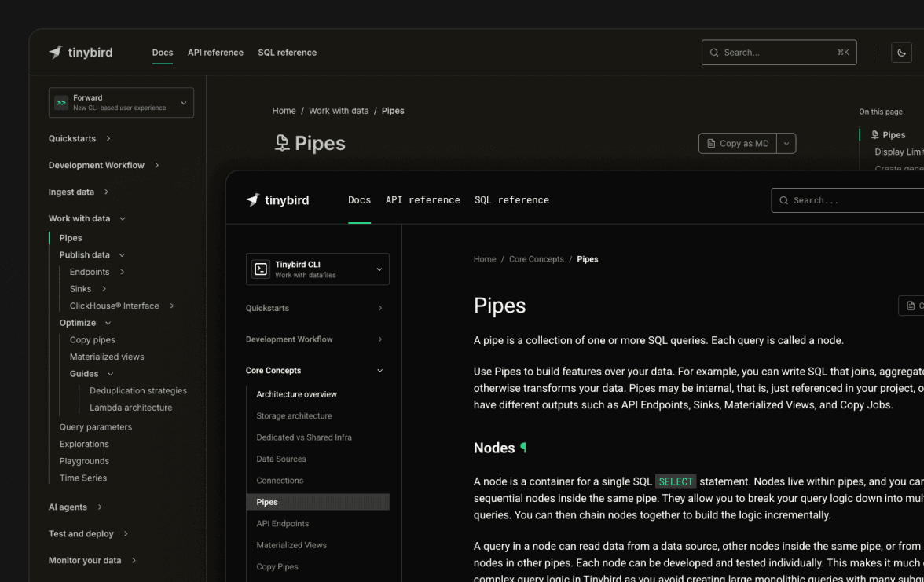The image size is (924, 582).
Task: Click the document icon on Copy as MD
Action: tap(711, 143)
